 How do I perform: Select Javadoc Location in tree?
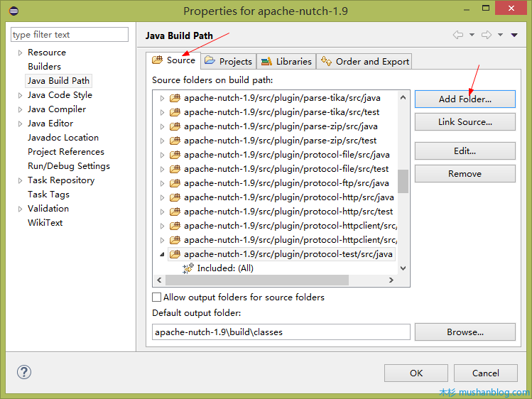tap(63, 138)
